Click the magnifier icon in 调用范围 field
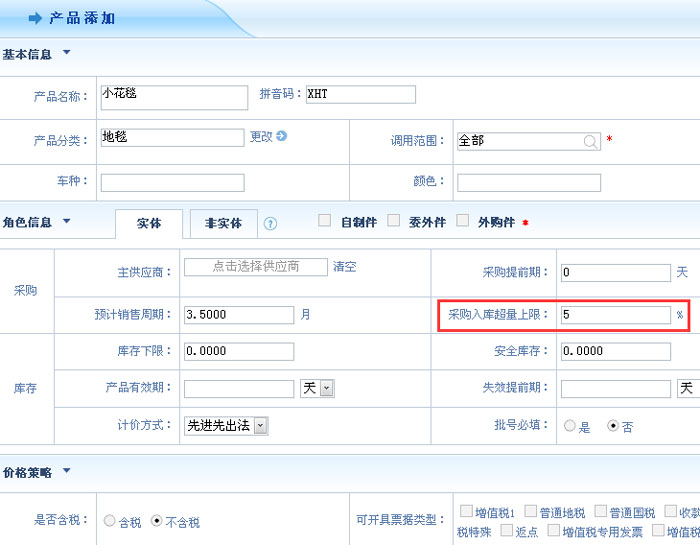This screenshot has height=545, width=700. (x=591, y=142)
